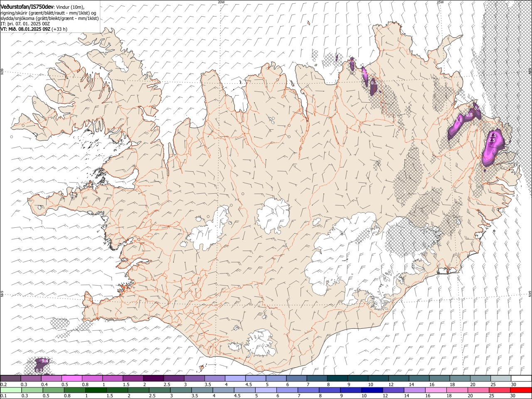
Task: Select the snow swatch between 1 and 1.5
Action: tap(113, 378)
